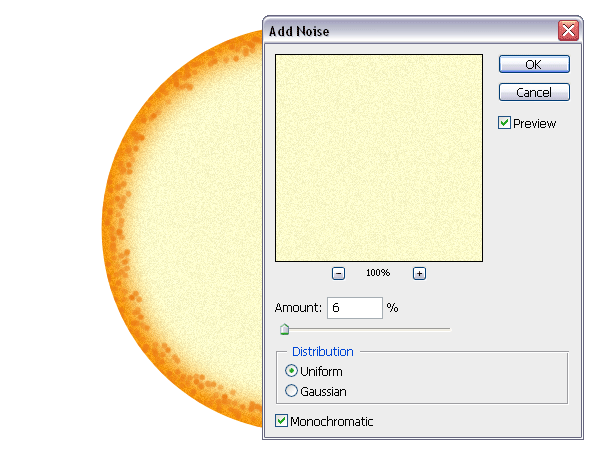The image size is (610, 458).
Task: Click the Distribution group label
Action: click(x=322, y=352)
